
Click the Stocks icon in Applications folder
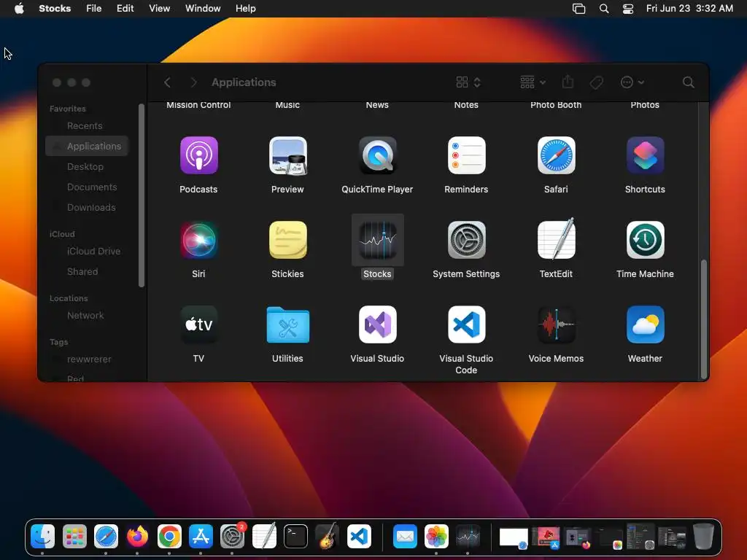pyautogui.click(x=377, y=240)
